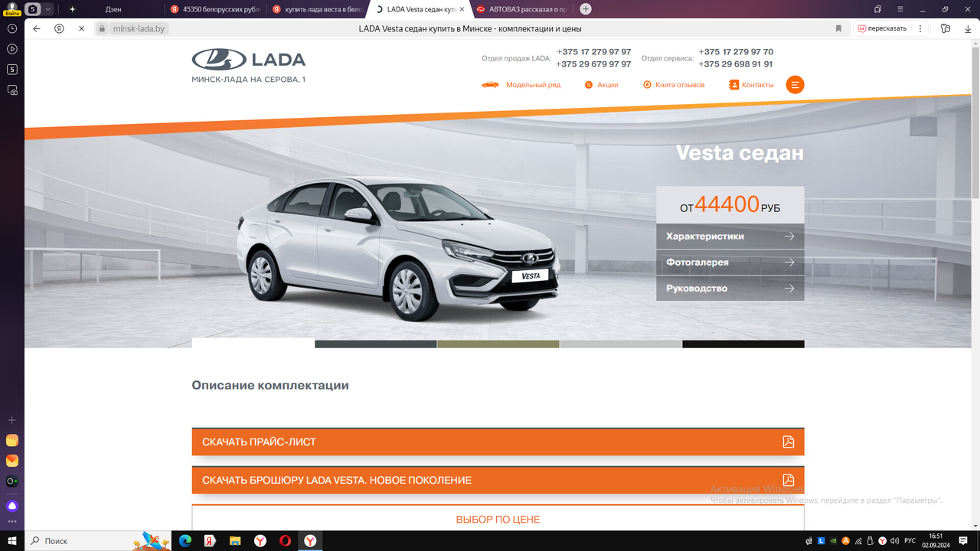980x551 pixels.
Task: Click the volume speaker icon in tray
Action: [894, 541]
